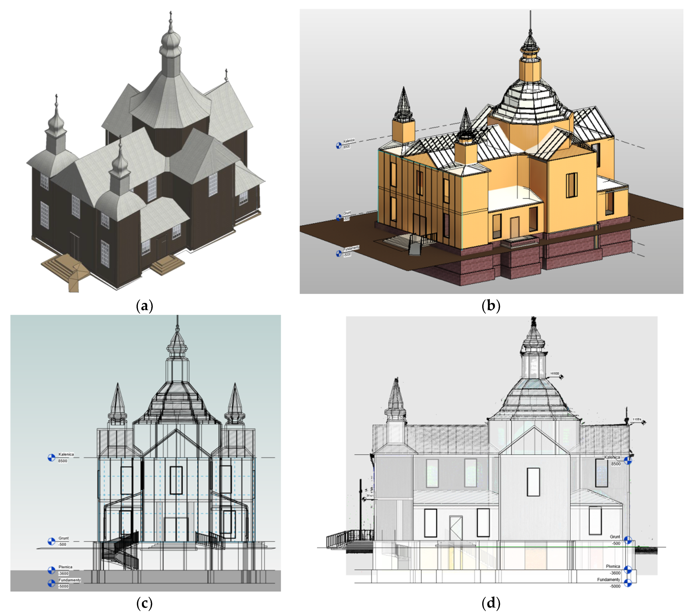Click Grunt level marker in front elevation (c)
Image resolution: width=693 pixels, height=616 pixels.
51,541
